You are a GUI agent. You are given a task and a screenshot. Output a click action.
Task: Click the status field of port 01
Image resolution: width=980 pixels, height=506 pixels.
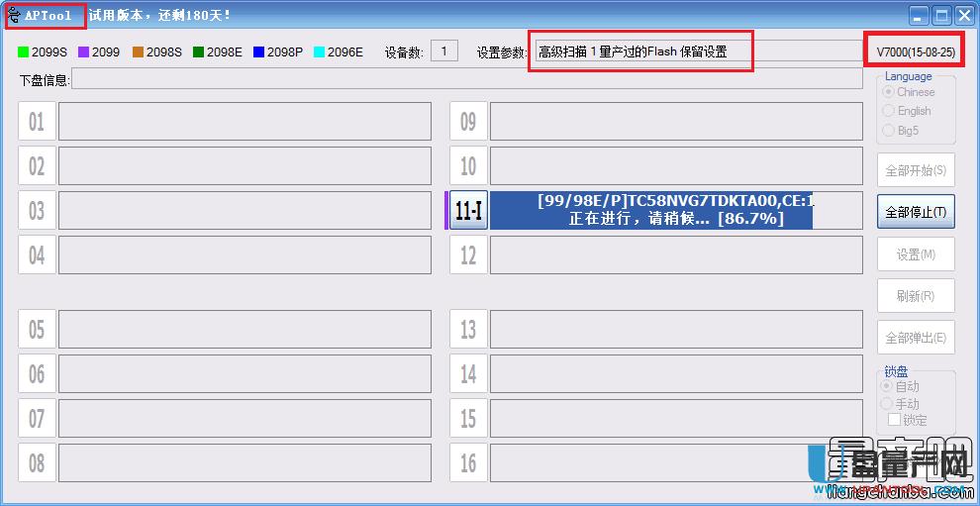[x=245, y=122]
